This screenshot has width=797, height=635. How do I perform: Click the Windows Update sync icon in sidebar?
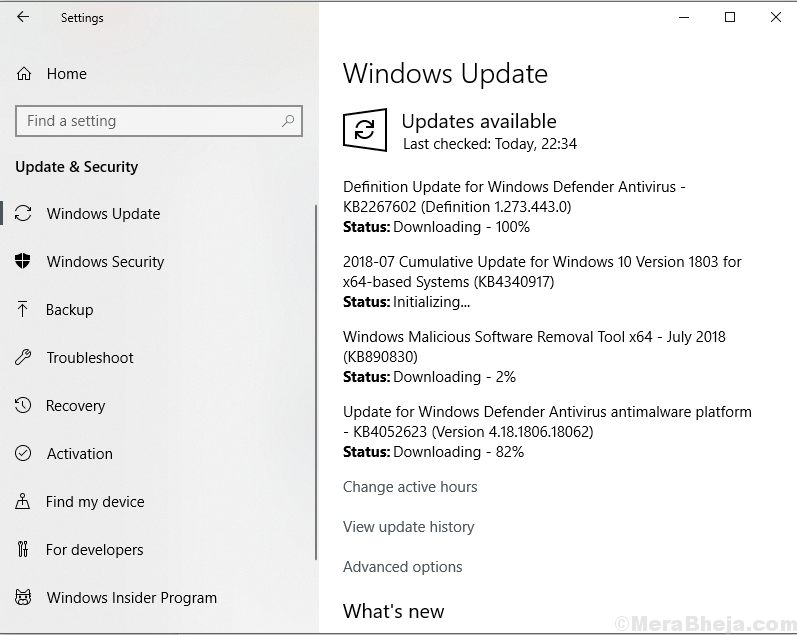pyautogui.click(x=23, y=213)
